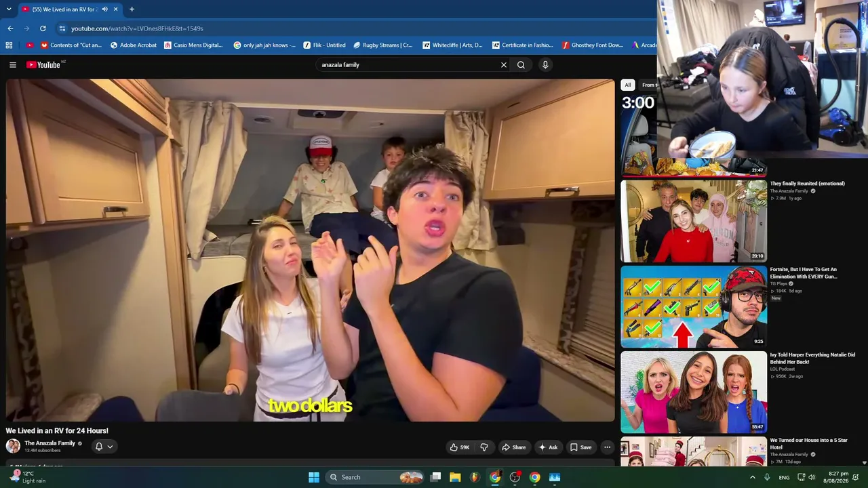This screenshot has width=868, height=488.
Task: Open 'Ivy Told Harper Everything' video title
Action: [x=812, y=358]
